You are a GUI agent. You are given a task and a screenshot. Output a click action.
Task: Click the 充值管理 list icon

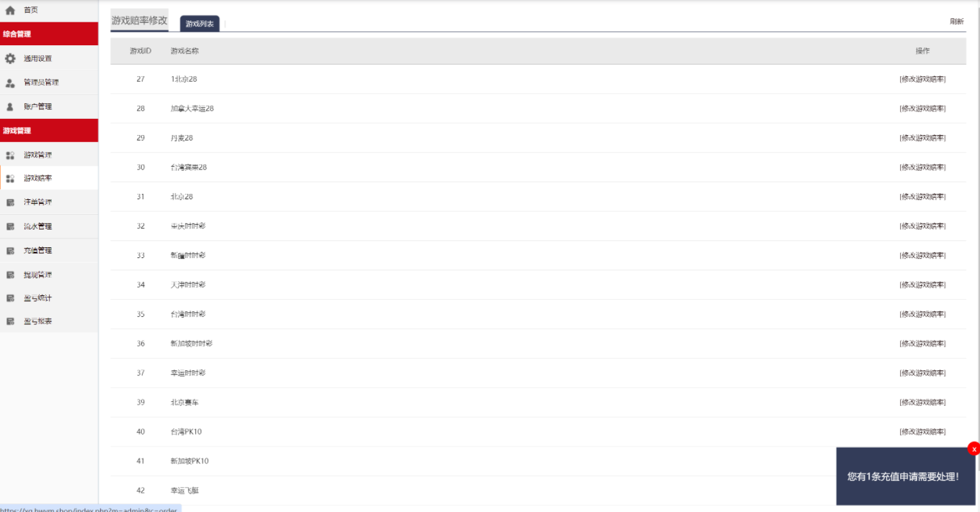[x=10, y=251]
